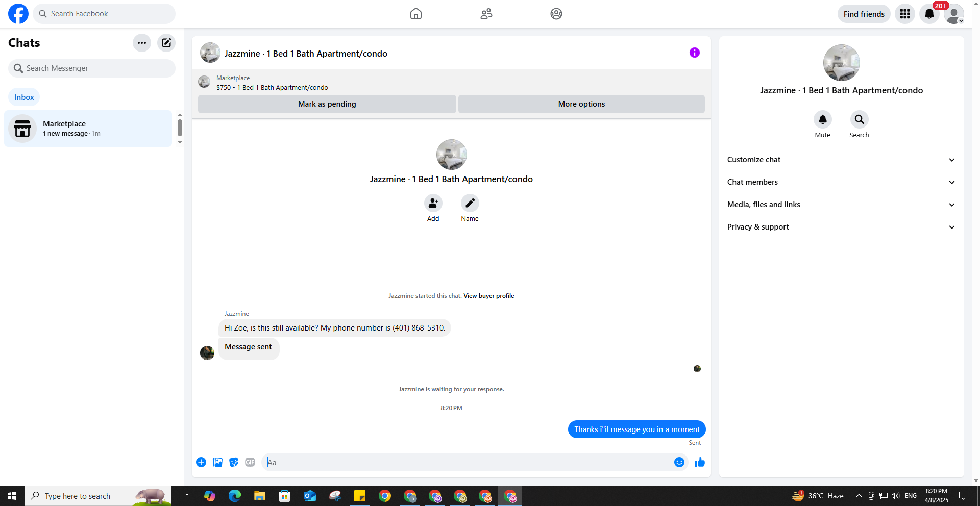The height and width of the screenshot is (506, 980).
Task: Expand Privacy & support section
Action: 841,227
